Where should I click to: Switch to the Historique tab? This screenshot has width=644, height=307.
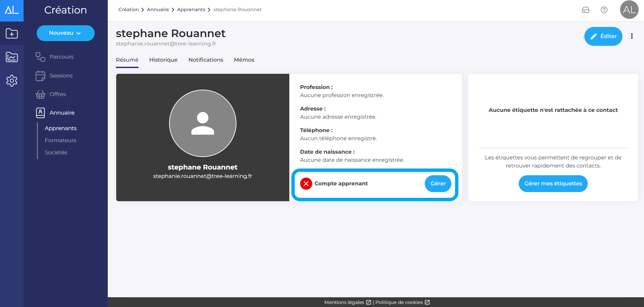163,60
